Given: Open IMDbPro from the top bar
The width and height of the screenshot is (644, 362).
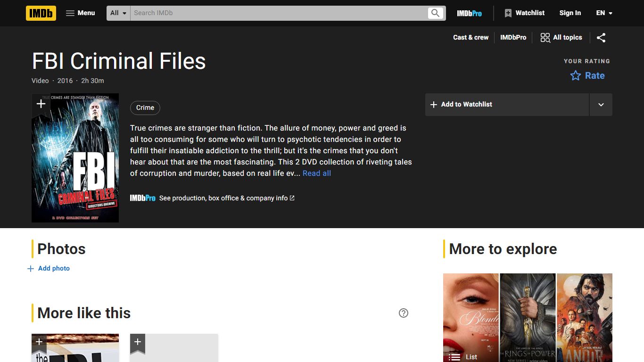Looking at the screenshot, I should click(469, 13).
